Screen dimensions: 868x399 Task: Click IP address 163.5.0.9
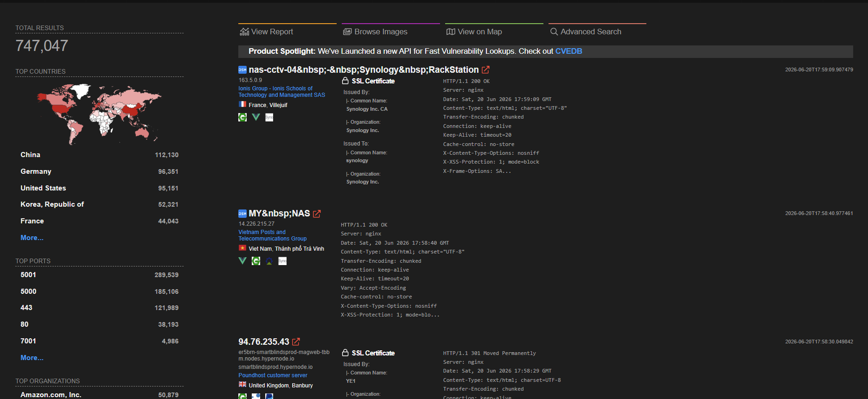(x=250, y=80)
